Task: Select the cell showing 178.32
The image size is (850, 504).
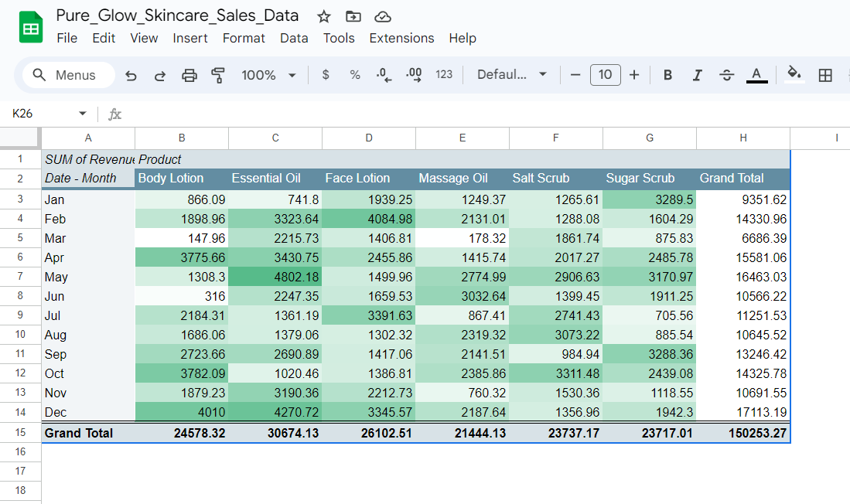Action: (463, 238)
